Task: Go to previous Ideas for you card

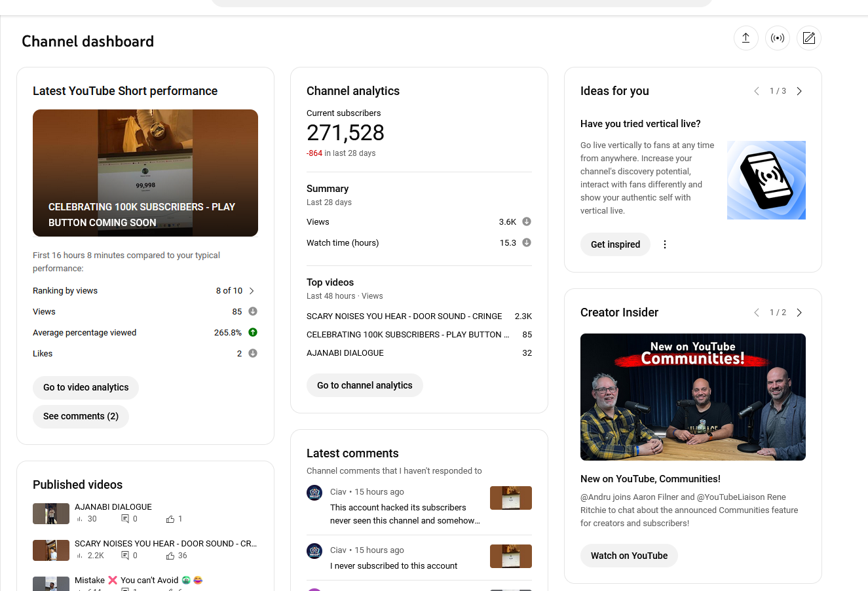Action: coord(757,91)
